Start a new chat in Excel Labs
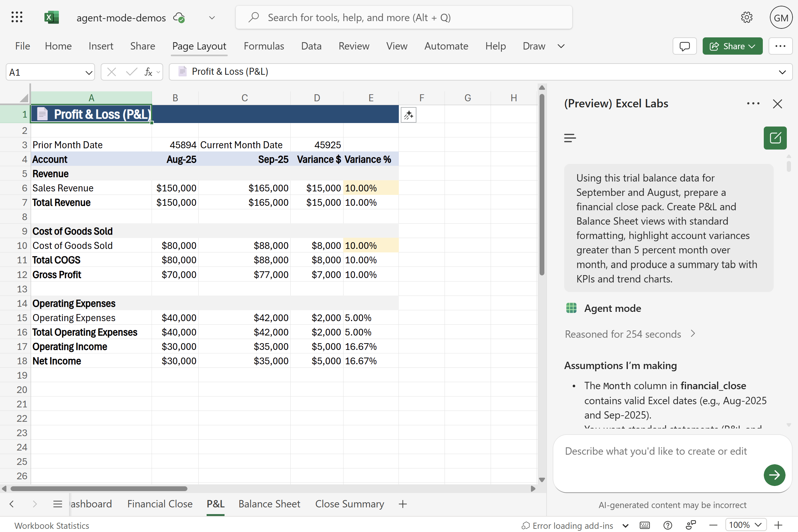 tap(775, 138)
